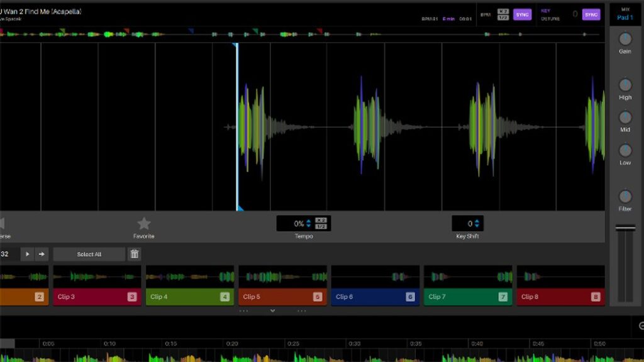Image resolution: width=644 pixels, height=362 pixels.
Task: Jump to the orange cue marker on overview
Action: tap(126, 31)
